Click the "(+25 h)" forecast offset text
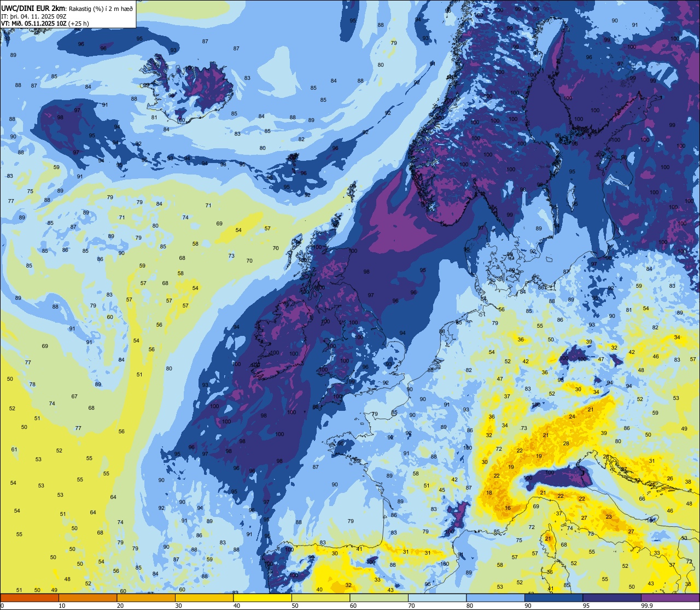Viewport: 700px width, 610px height. pos(79,24)
